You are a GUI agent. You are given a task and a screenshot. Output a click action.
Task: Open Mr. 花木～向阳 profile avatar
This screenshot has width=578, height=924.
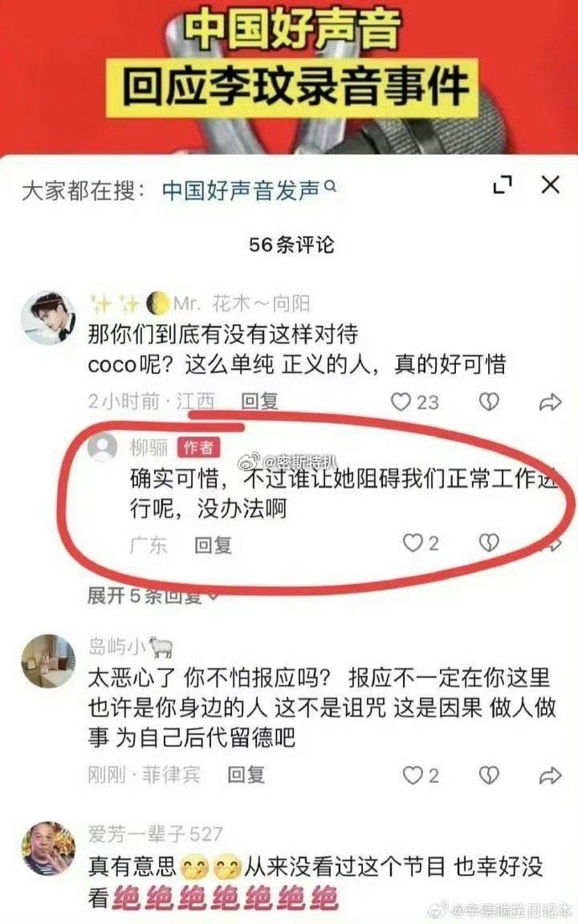tap(48, 318)
